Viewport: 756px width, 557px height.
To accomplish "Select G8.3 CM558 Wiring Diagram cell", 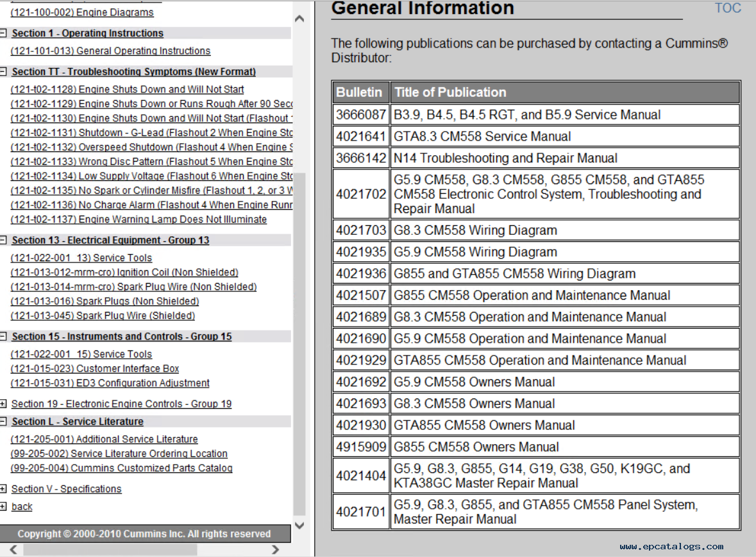I will (565, 230).
